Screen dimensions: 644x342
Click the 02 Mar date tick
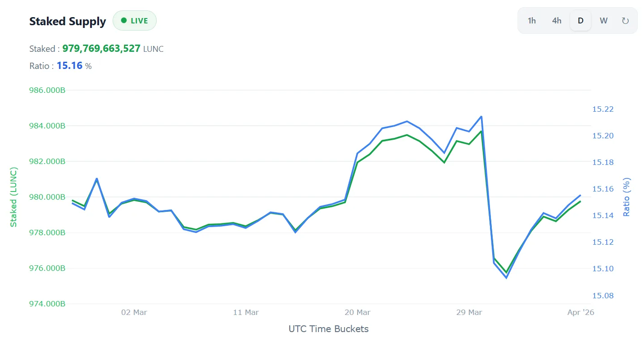point(134,312)
